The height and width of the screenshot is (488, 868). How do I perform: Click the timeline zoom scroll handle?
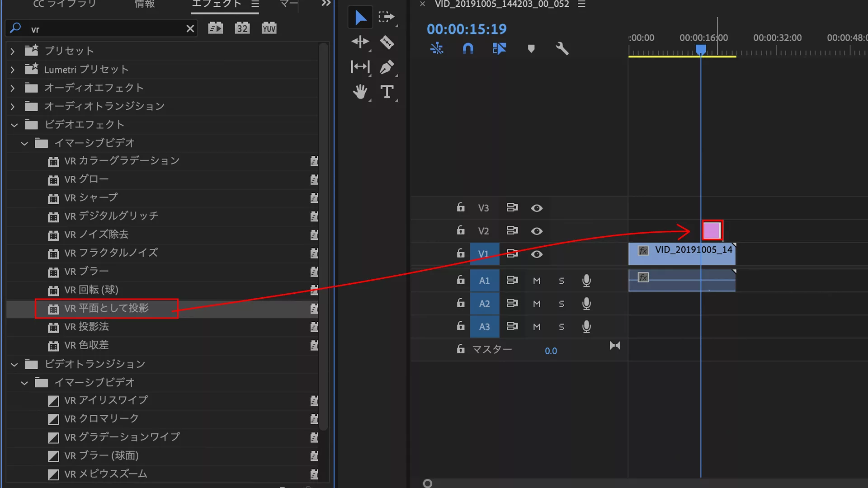tap(427, 483)
